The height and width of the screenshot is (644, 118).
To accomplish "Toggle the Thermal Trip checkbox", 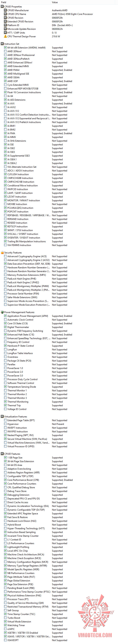I will point(5,405).
